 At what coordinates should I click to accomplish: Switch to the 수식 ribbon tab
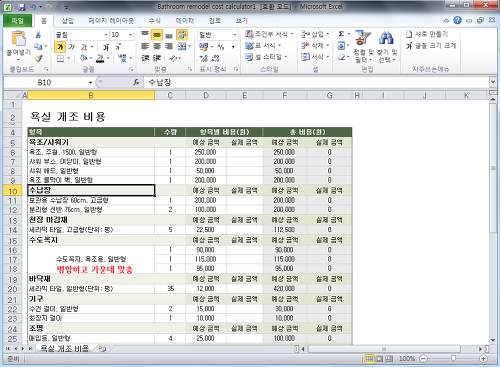click(154, 21)
